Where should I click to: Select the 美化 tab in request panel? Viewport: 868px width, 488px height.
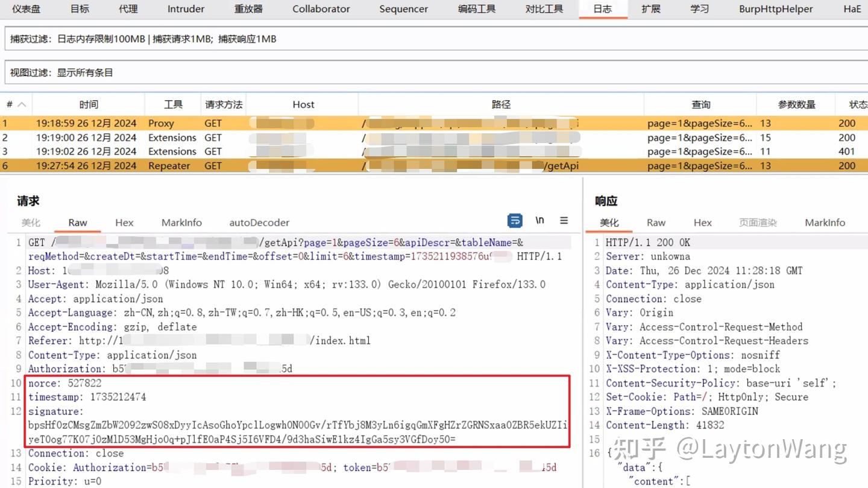coord(31,223)
